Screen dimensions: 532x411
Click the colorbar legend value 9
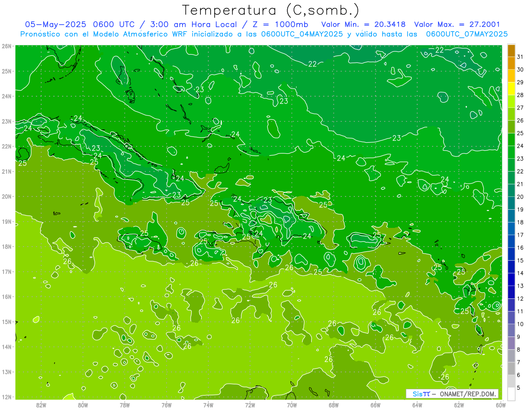(518, 337)
